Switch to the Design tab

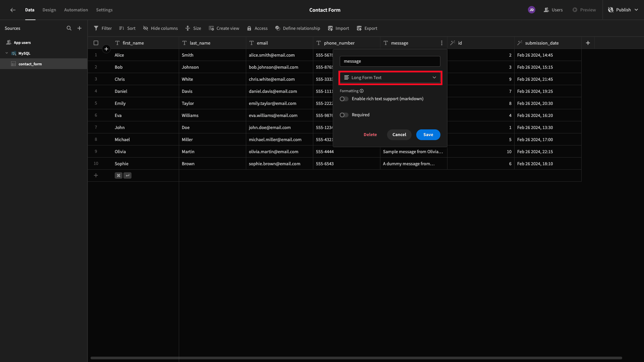(49, 10)
